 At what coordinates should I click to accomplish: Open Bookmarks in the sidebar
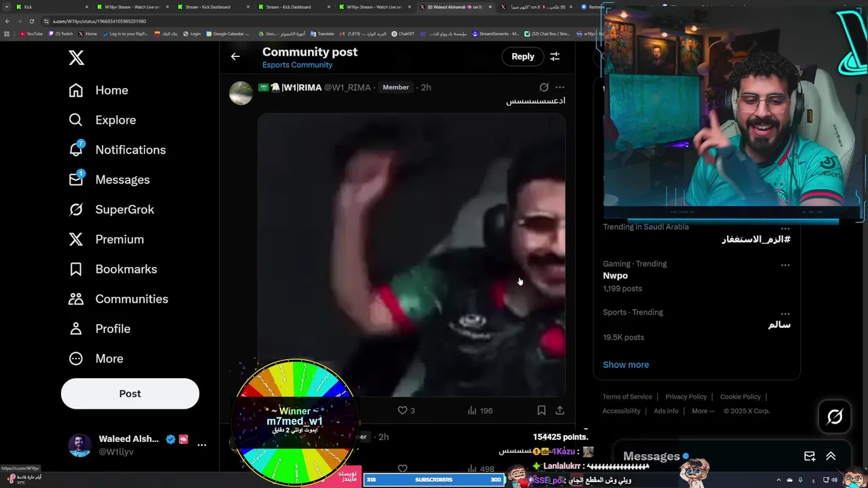click(113, 269)
